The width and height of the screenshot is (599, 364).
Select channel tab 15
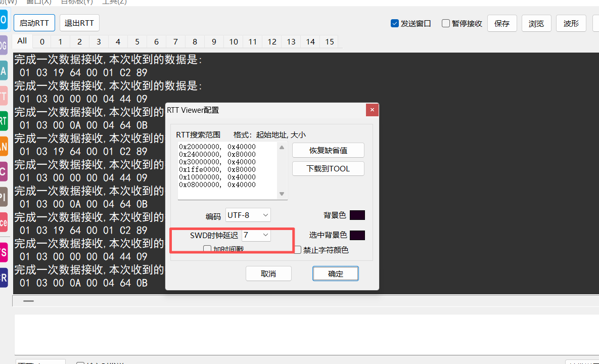330,41
